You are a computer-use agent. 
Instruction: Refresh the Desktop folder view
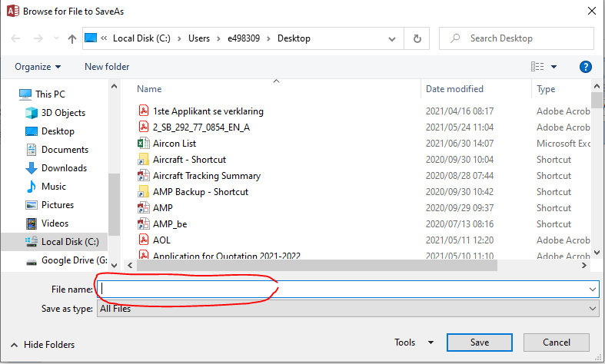pyautogui.click(x=417, y=38)
